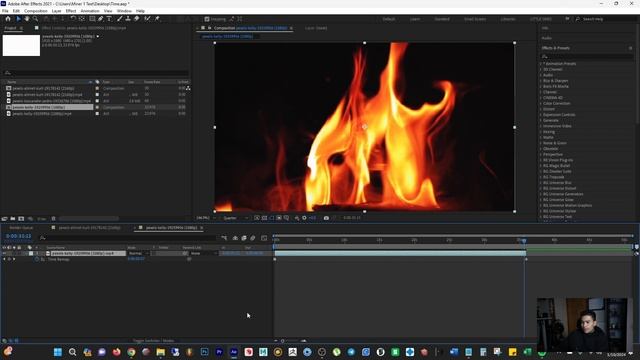This screenshot has height=360, width=640.
Task: Select the Puppet Pin tool
Action: point(157,19)
